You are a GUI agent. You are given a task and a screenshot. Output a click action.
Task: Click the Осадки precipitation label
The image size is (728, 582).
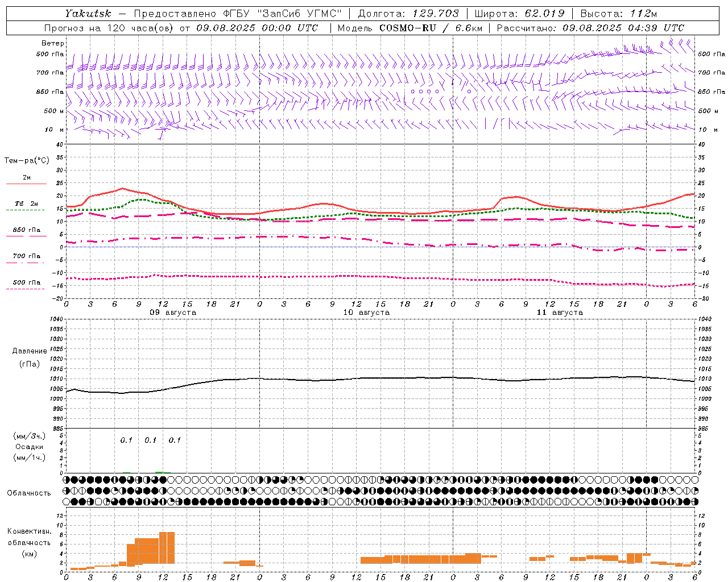[x=30, y=447]
